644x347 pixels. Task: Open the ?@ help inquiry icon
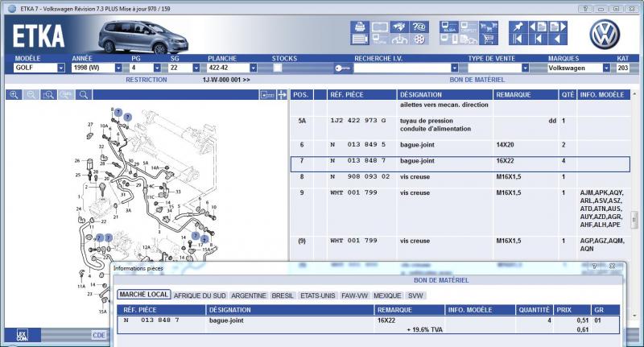(419, 27)
